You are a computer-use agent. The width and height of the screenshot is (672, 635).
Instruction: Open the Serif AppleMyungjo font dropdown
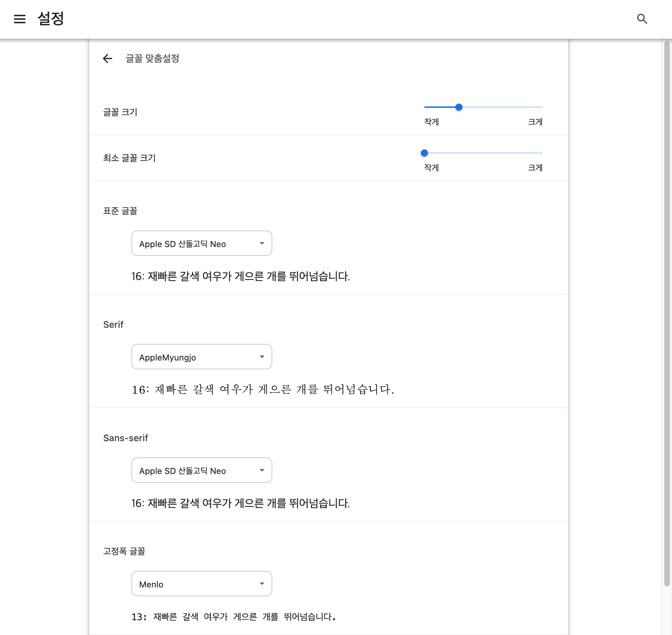tap(202, 357)
